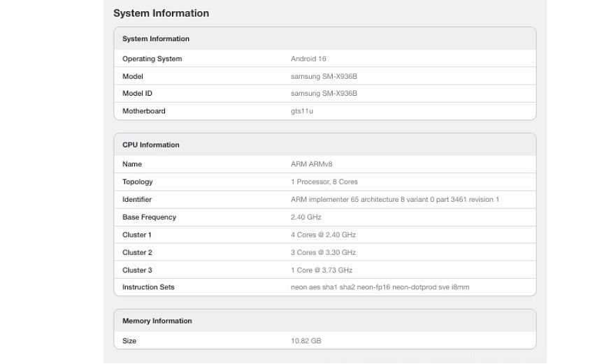
Task: Select the Identifier row label
Action: 137,199
